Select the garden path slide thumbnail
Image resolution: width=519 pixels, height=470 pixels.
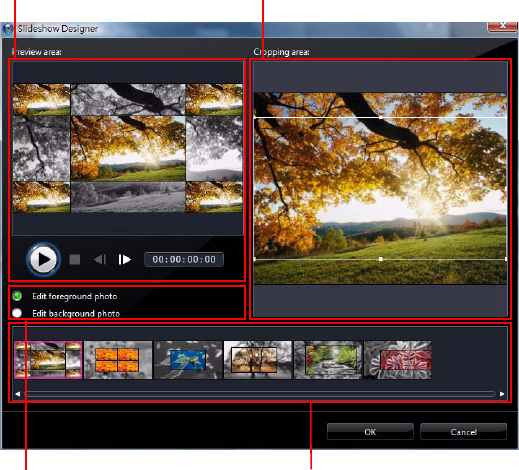pyautogui.click(x=328, y=360)
